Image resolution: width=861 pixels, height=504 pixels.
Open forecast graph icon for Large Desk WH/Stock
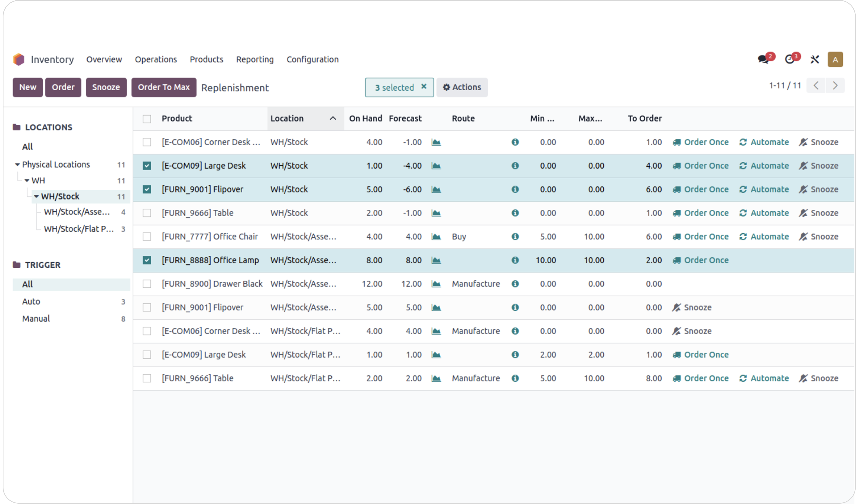click(436, 166)
